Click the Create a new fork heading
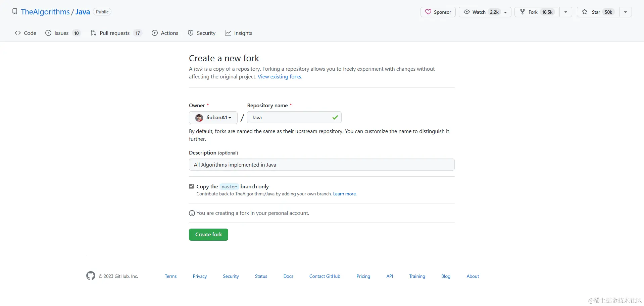The image size is (644, 306). pos(224,58)
